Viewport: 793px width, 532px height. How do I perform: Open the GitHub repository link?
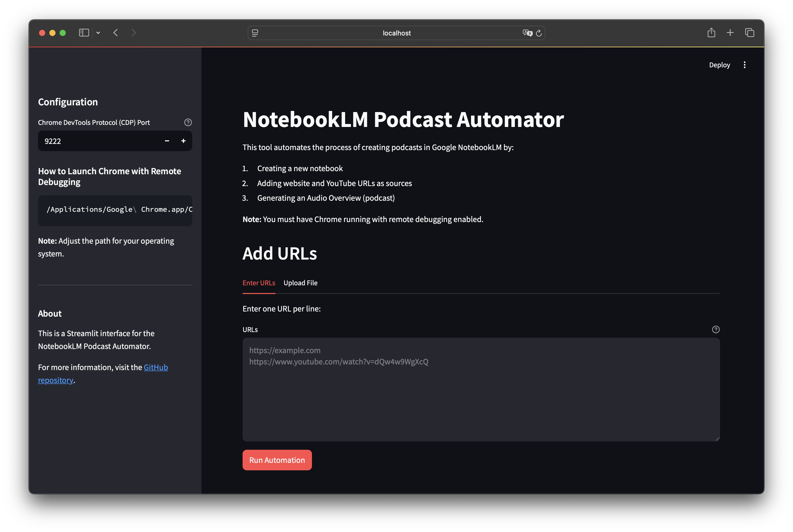156,368
